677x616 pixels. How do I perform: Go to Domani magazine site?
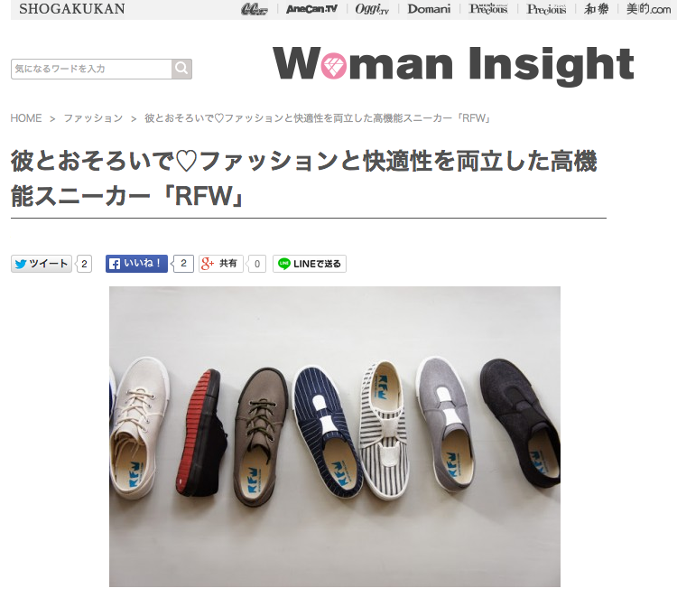(x=429, y=9)
